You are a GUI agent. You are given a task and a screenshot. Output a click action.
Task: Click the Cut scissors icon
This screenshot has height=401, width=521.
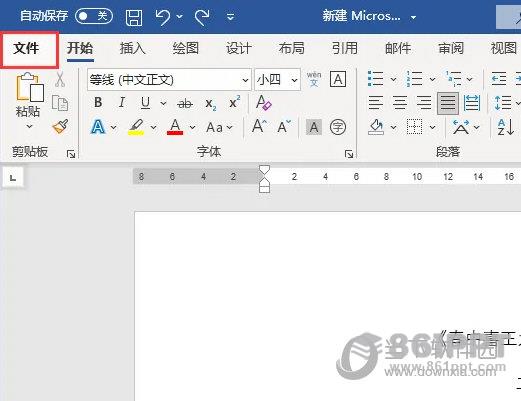[x=60, y=80]
